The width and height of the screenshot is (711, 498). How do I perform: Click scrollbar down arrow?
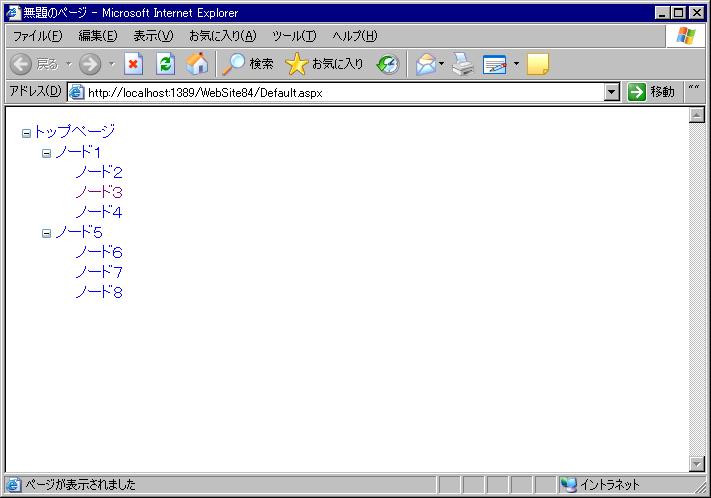pos(696,464)
